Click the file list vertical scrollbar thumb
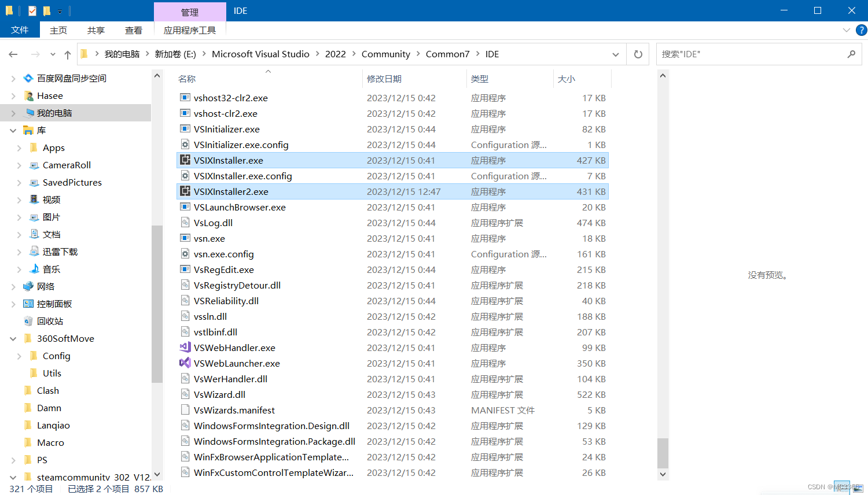 pyautogui.click(x=663, y=453)
